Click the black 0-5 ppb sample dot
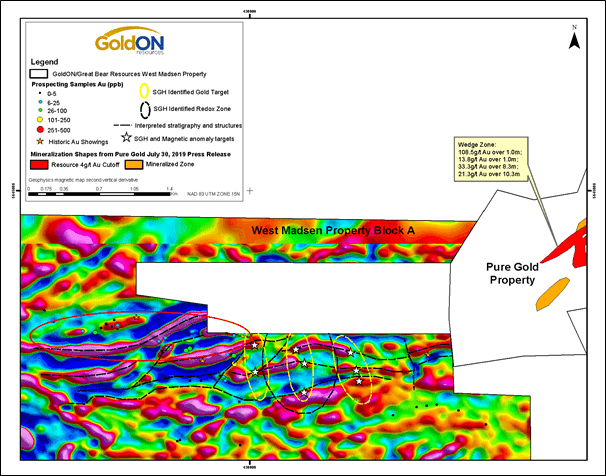 40,94
